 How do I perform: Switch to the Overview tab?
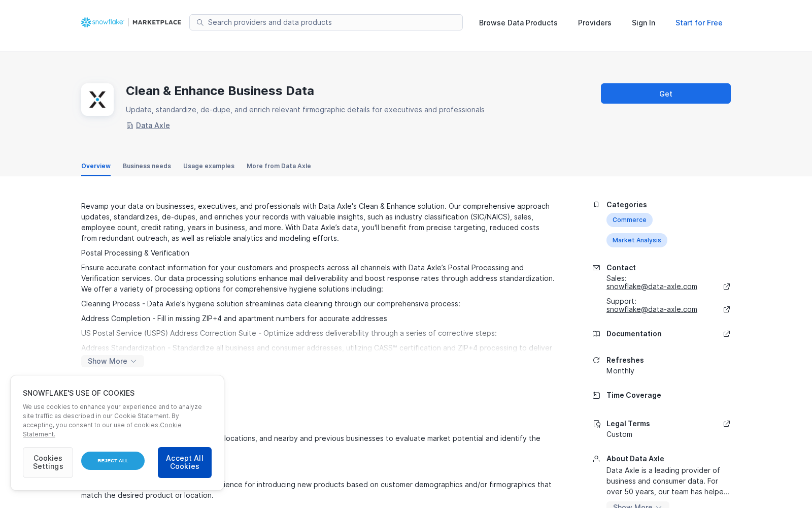(x=96, y=166)
